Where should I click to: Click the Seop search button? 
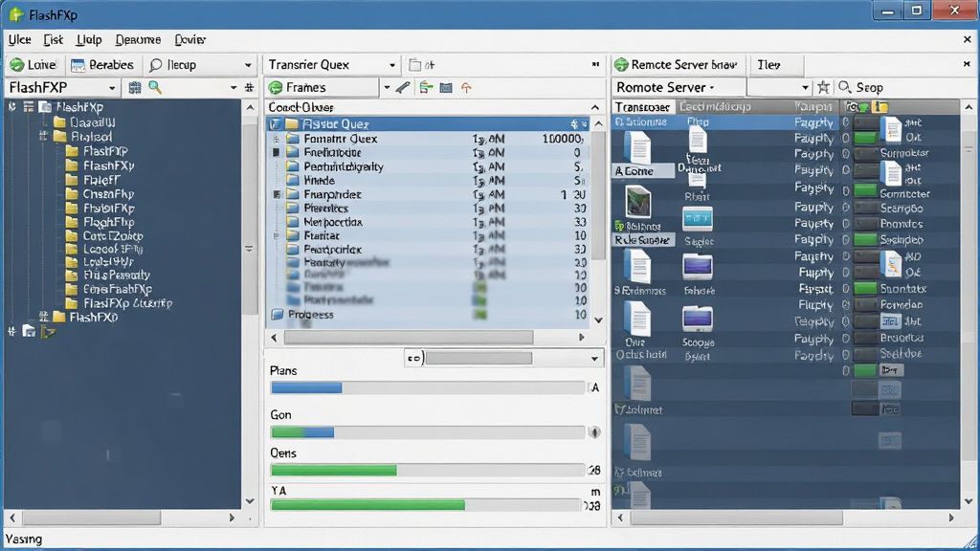[x=860, y=87]
